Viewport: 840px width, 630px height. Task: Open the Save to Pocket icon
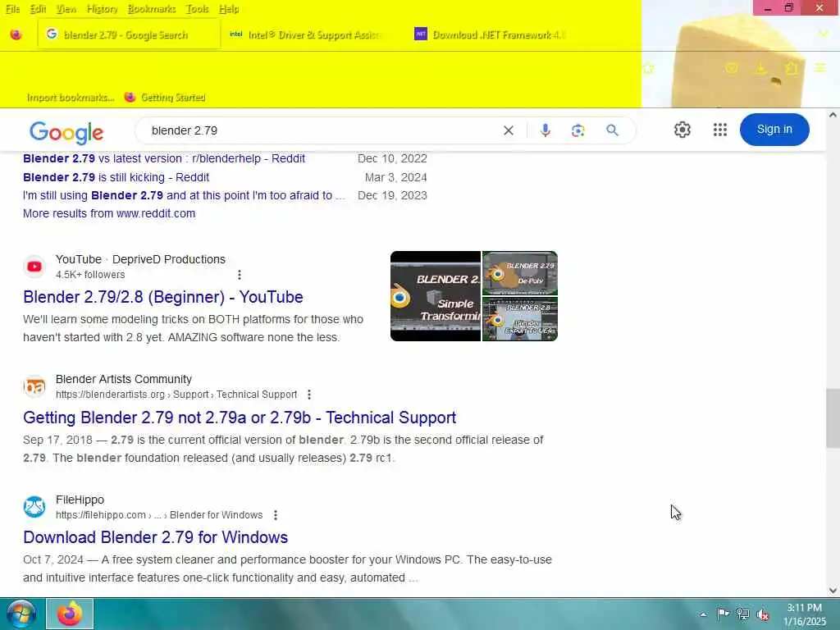(x=732, y=69)
